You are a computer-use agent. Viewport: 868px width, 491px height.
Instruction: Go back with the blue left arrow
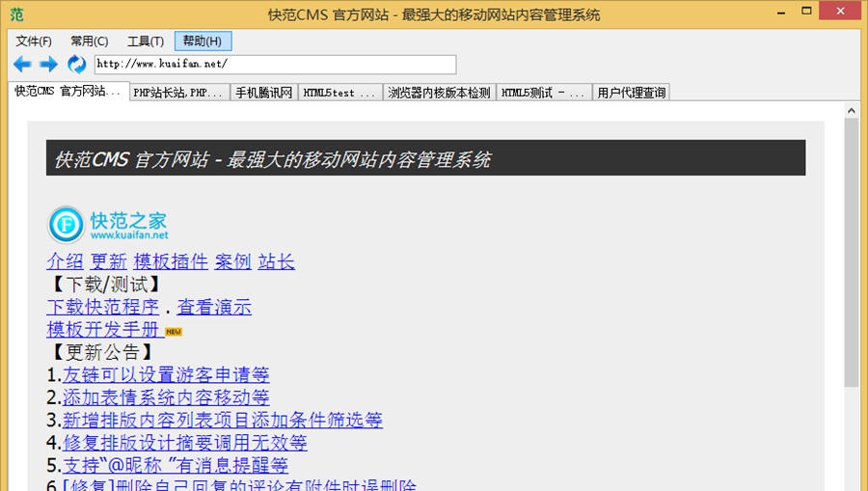click(x=21, y=65)
